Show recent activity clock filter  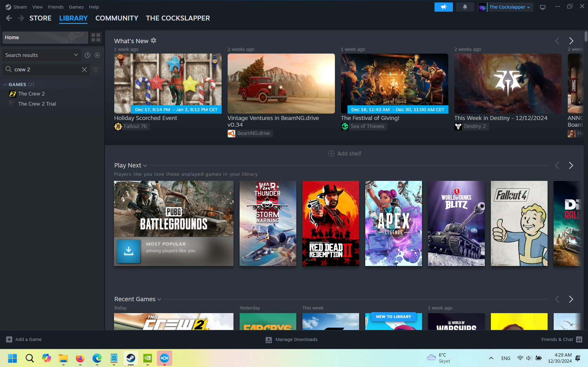point(88,55)
